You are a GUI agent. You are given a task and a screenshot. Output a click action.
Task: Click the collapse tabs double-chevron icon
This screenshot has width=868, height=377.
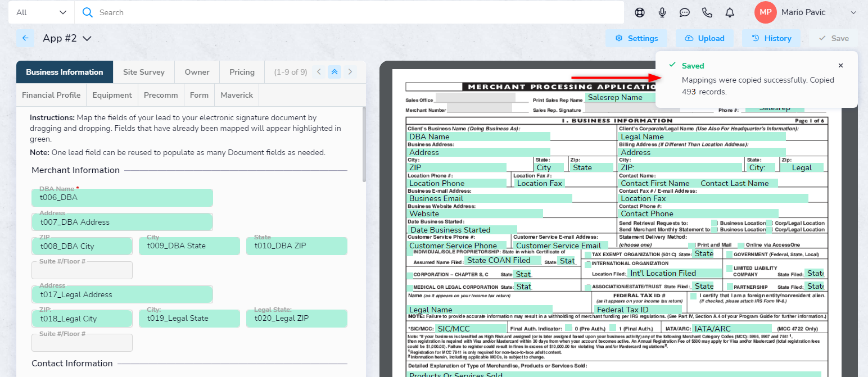click(334, 72)
